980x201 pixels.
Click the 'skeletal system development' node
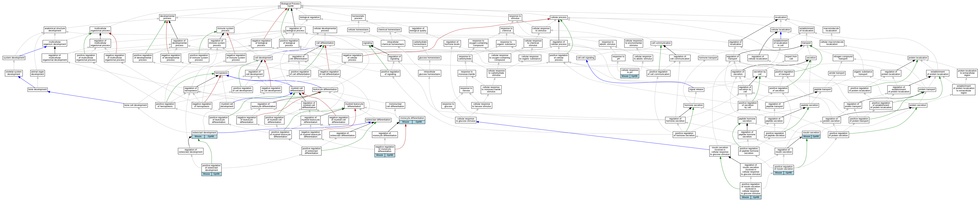[14, 73]
